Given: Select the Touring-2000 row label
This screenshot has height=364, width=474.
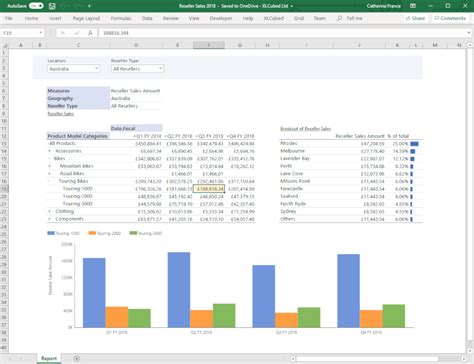Looking at the screenshot, I should pyautogui.click(x=78, y=196).
